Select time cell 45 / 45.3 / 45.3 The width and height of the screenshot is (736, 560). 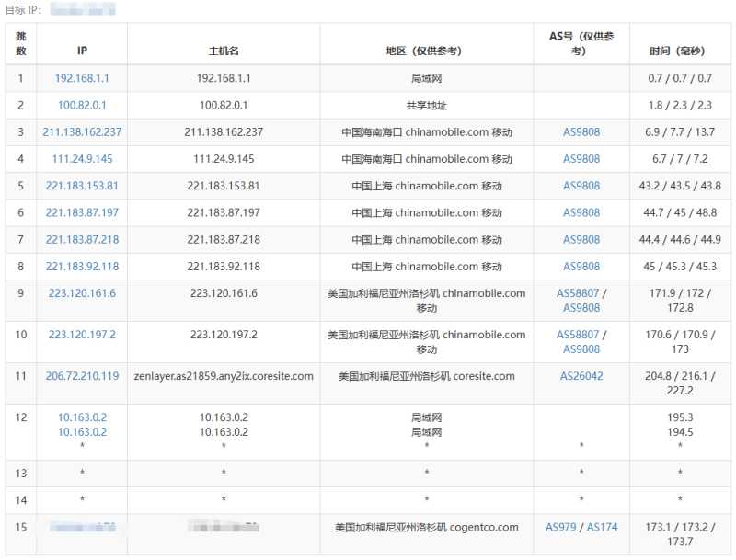pos(680,267)
